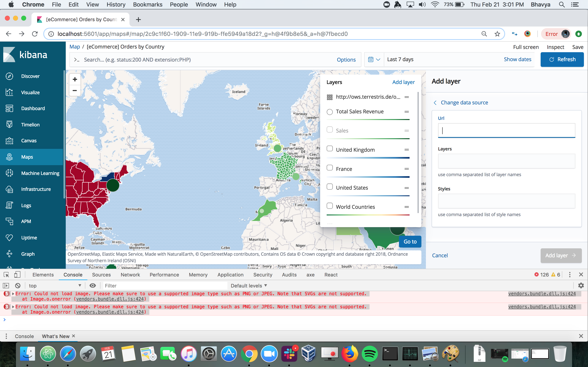Viewport: 588px width, 367px height.
Task: Open the top frame selector dropdown
Action: pos(55,285)
